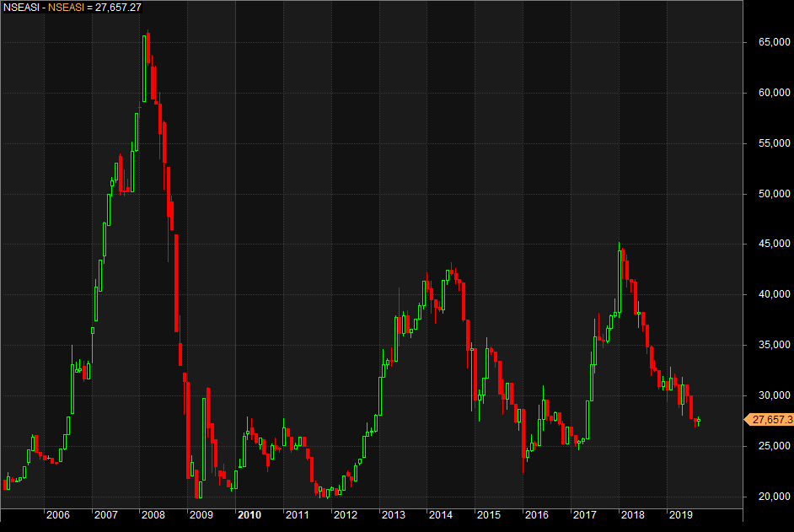The height and width of the screenshot is (532, 794).
Task: Click the 2014 year label on time axis
Action: 441,515
